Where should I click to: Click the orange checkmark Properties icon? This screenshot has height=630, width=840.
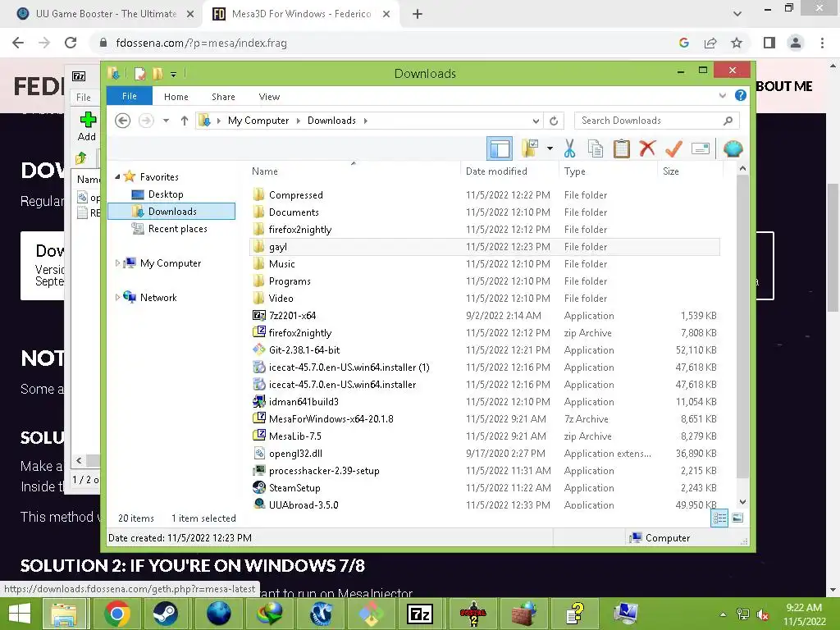click(673, 148)
